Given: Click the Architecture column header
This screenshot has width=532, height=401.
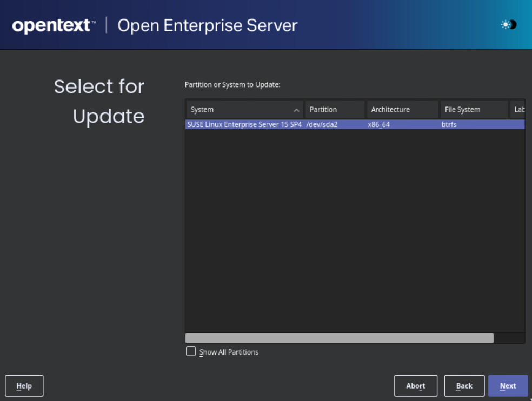Looking at the screenshot, I should [402, 110].
